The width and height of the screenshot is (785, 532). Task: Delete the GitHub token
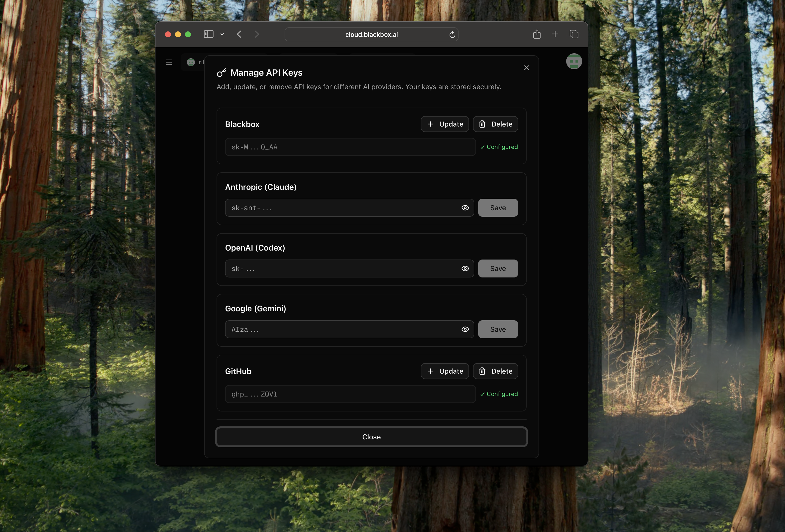point(495,371)
